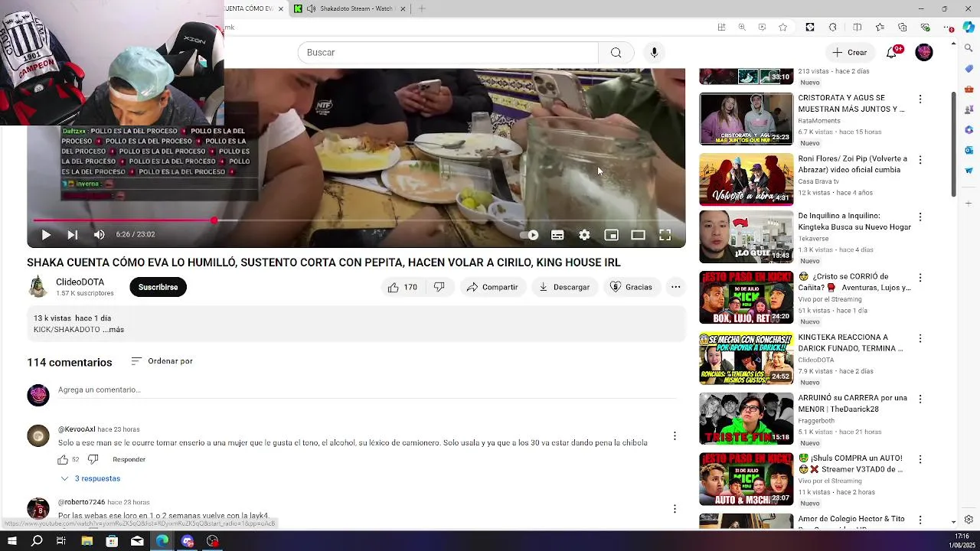Enter fullscreen on the video
The image size is (980, 551).
point(665,235)
